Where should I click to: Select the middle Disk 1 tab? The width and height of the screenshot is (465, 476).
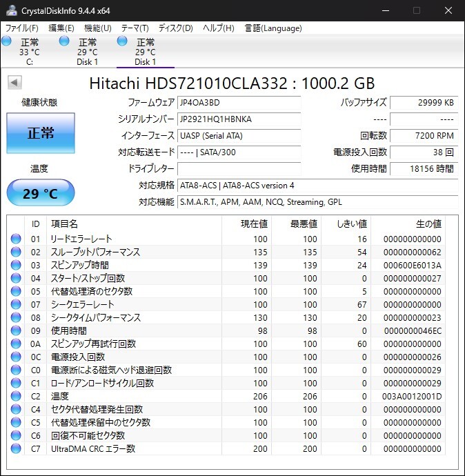pos(87,52)
